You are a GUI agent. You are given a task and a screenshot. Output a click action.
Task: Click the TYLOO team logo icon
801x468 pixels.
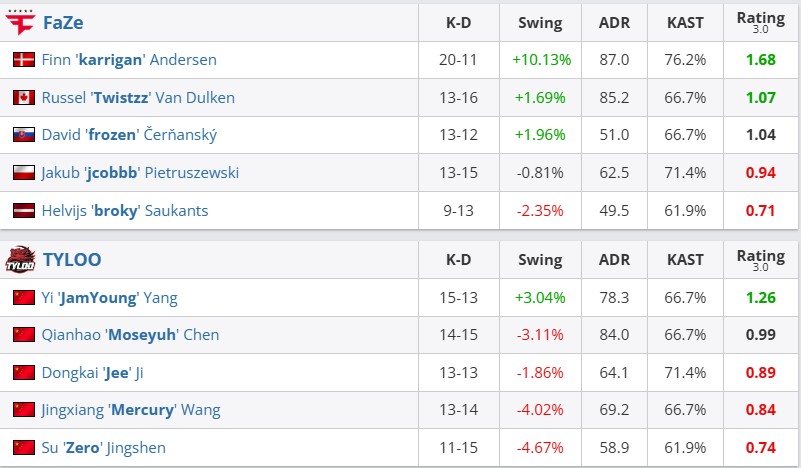click(20, 260)
